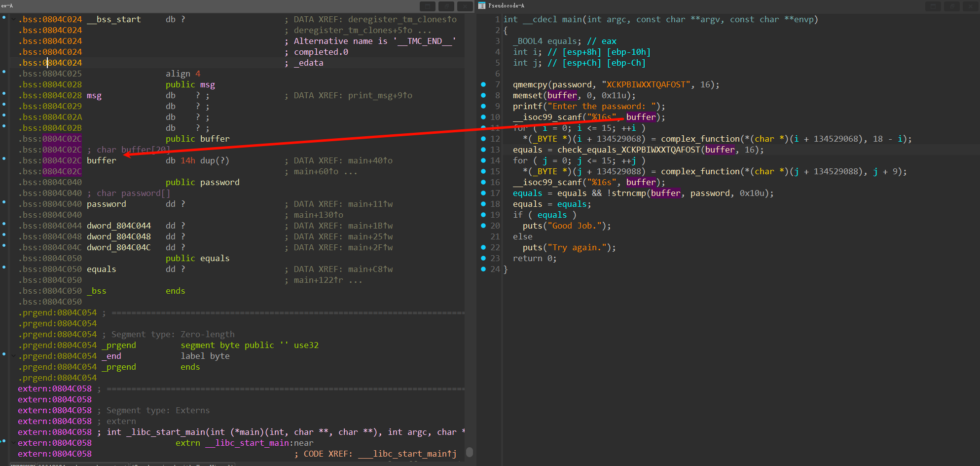
Task: Jump to print_msg+9 cross reference
Action: click(x=380, y=95)
